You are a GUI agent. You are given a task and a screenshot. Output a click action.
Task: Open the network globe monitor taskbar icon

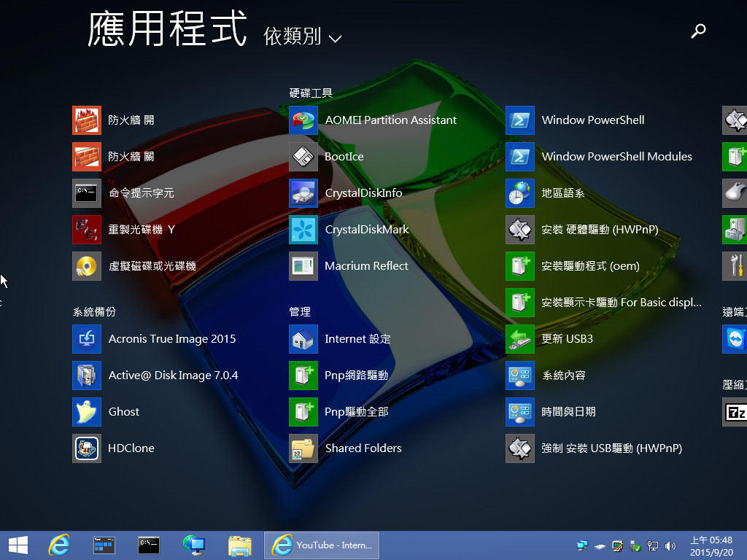pos(194,545)
